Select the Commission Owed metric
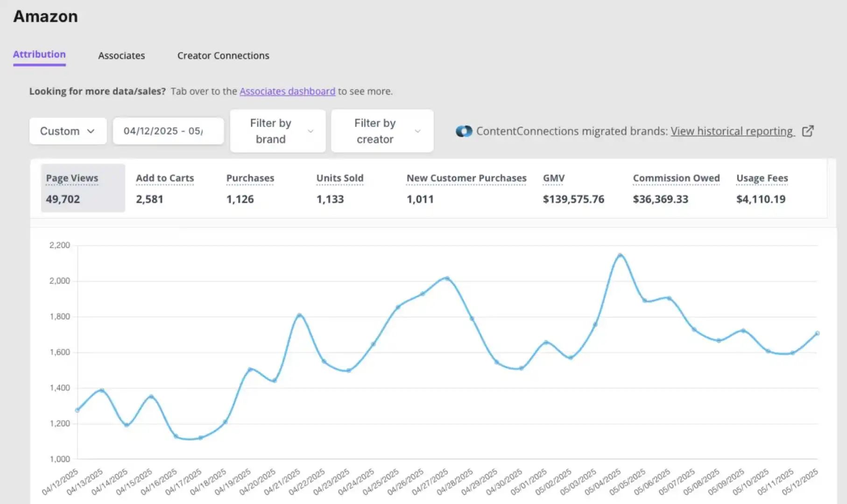 [676, 188]
